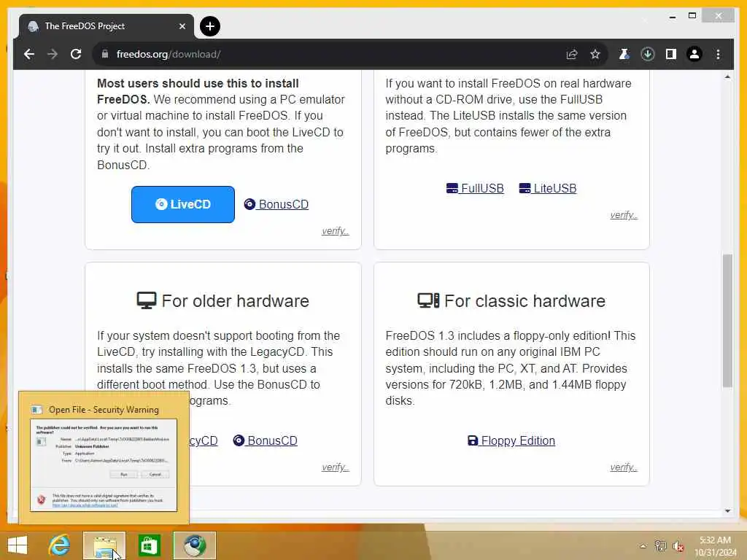Share this page using the share icon

click(x=572, y=54)
